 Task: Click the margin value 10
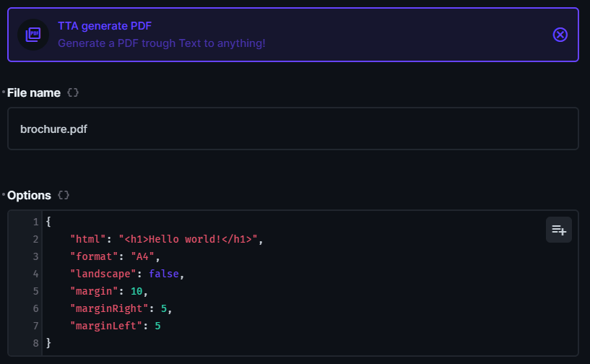tap(136, 291)
